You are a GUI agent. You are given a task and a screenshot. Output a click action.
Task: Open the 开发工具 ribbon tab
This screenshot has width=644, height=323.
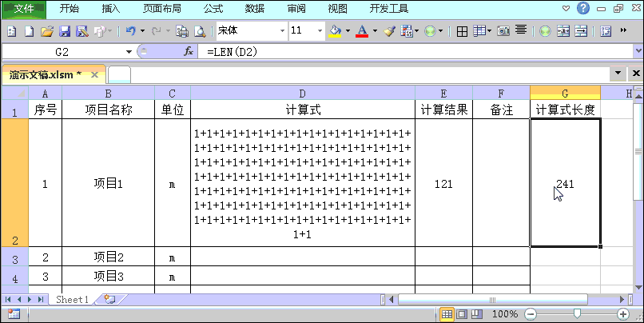tap(389, 9)
